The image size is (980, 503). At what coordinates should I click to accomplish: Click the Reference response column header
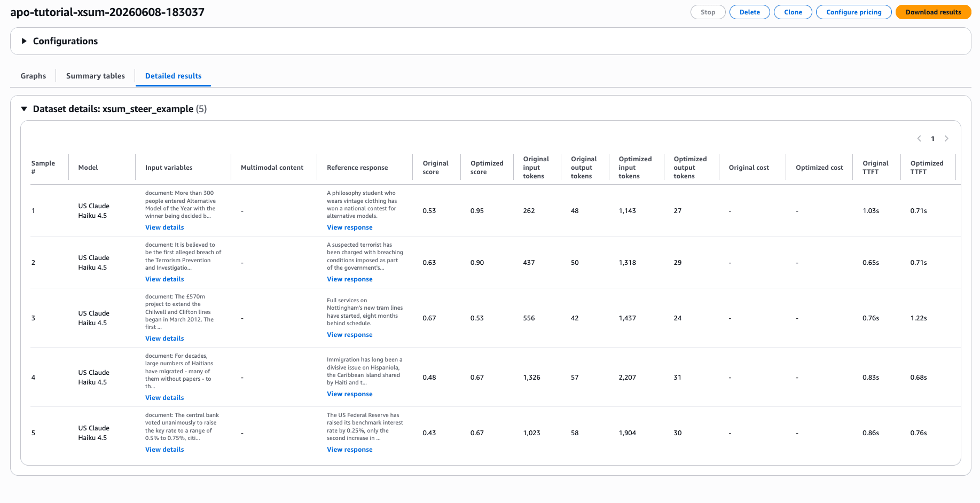tap(357, 168)
